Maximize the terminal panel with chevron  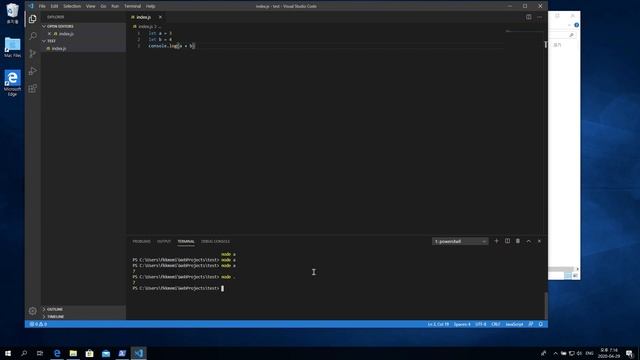pyautogui.click(x=529, y=241)
